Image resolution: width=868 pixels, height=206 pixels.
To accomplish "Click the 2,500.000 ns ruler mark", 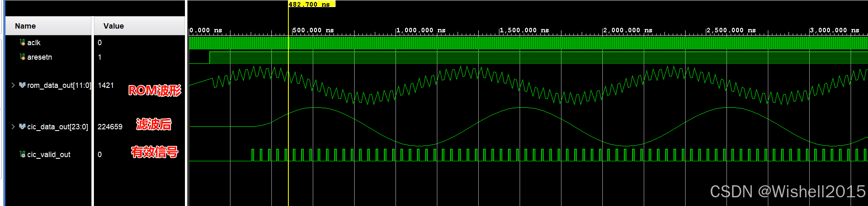I will tap(731, 30).
